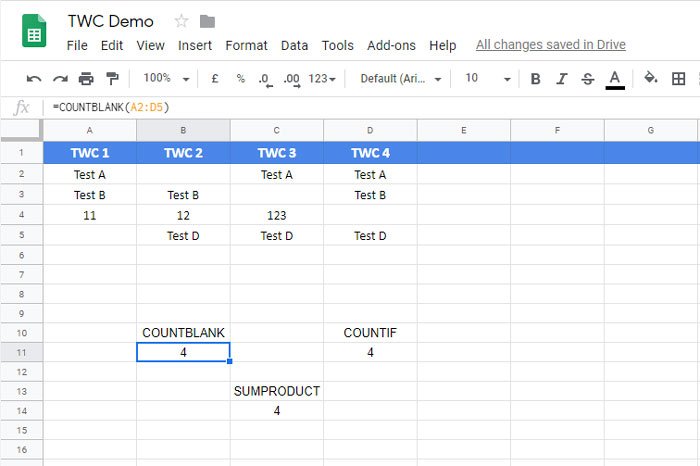Open the font size 10 dropdown
Screen dimensions: 700x466
pyautogui.click(x=488, y=78)
